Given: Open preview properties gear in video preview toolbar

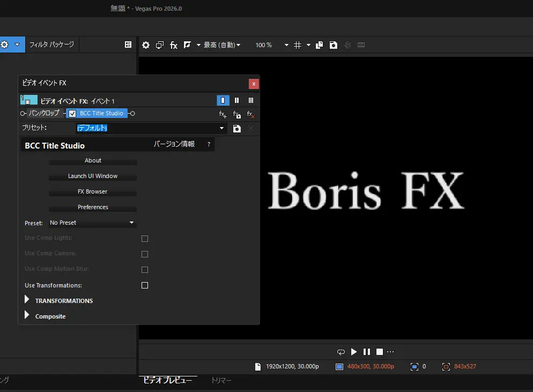Looking at the screenshot, I should [x=146, y=45].
